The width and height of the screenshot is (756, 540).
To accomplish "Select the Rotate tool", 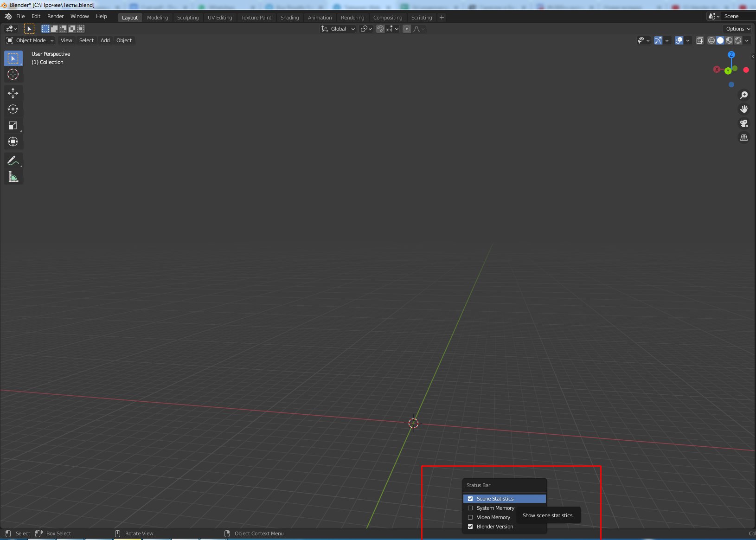I will coord(13,109).
